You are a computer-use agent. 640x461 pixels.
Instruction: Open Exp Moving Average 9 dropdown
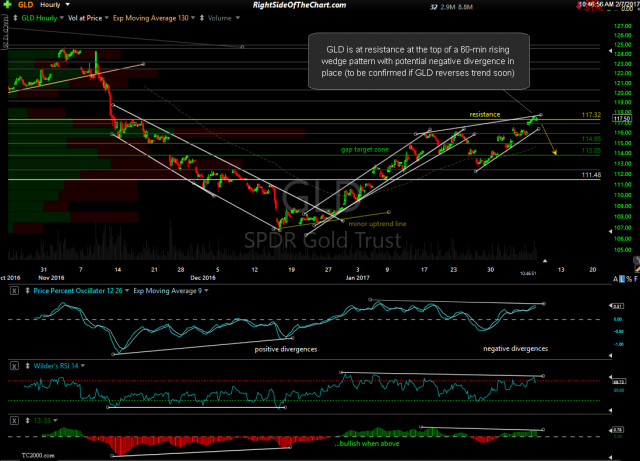click(206, 291)
